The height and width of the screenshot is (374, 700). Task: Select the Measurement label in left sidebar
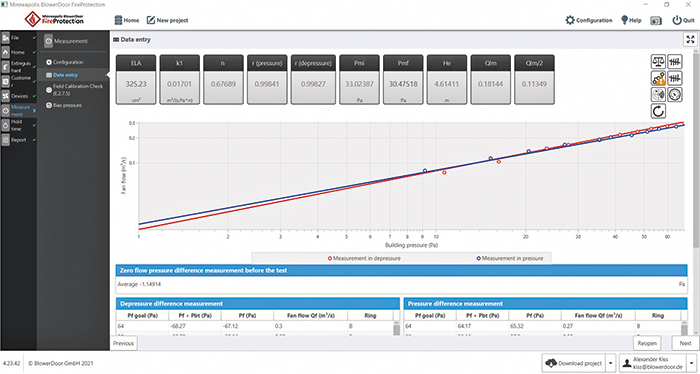click(x=21, y=111)
